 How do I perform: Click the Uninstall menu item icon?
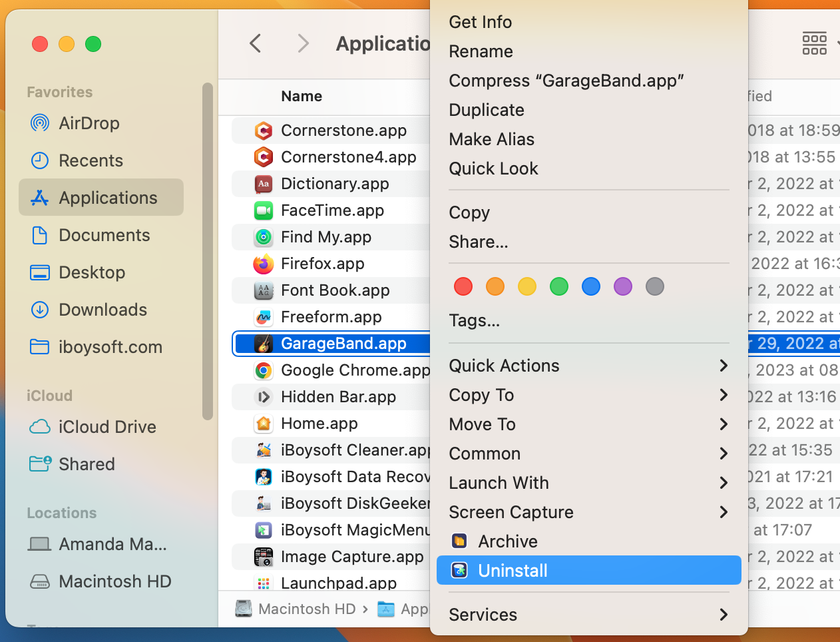click(x=459, y=571)
